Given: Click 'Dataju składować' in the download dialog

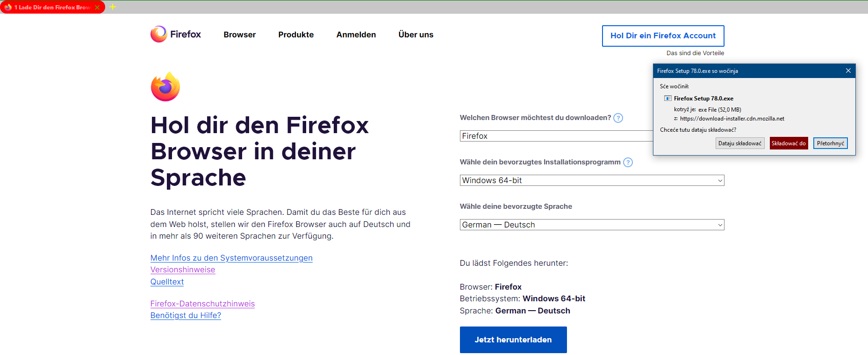Looking at the screenshot, I should 740,143.
